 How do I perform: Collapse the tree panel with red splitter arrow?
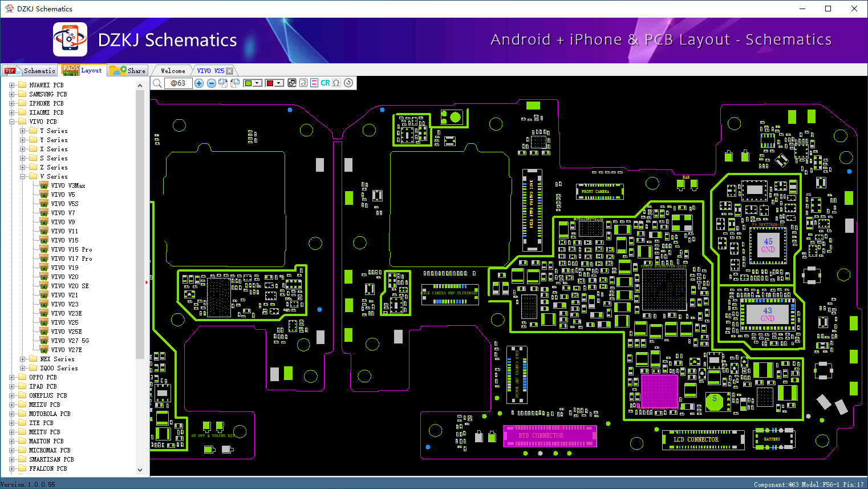pyautogui.click(x=147, y=282)
